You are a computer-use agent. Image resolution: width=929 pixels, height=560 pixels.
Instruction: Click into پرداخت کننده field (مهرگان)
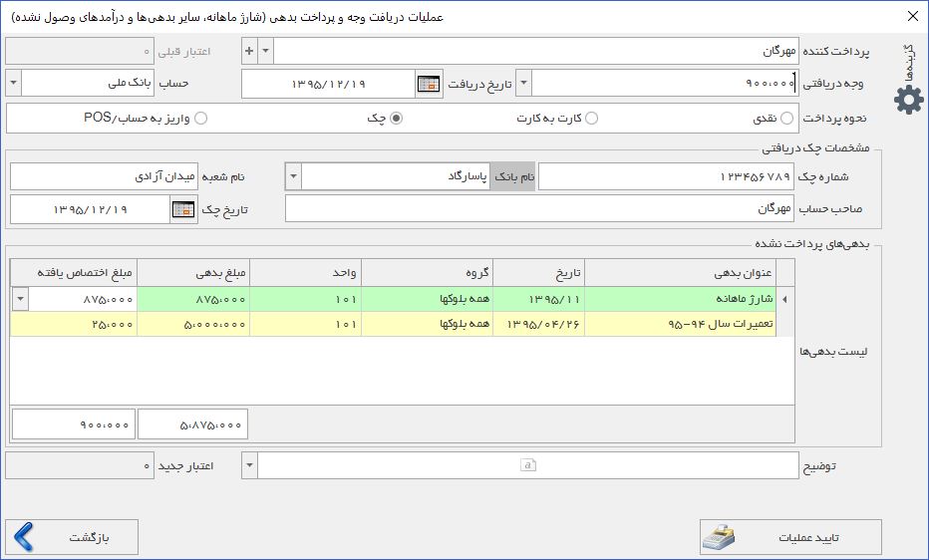pos(535,52)
